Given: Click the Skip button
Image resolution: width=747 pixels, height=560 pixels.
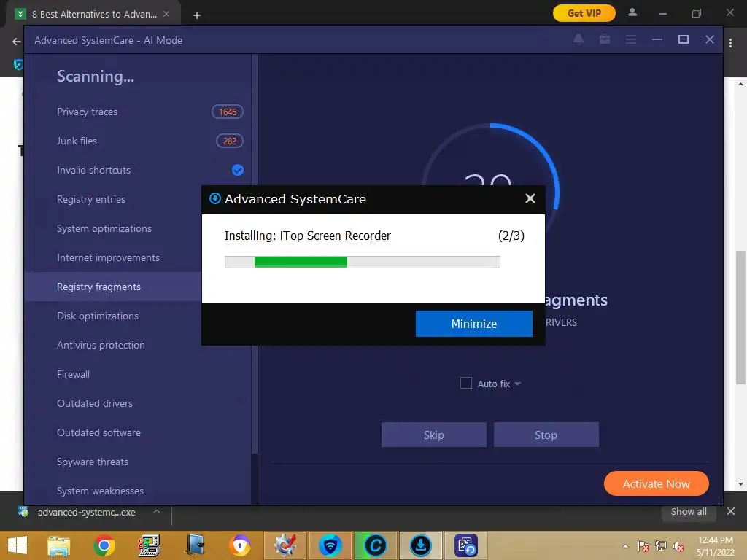Looking at the screenshot, I should coord(433,435).
